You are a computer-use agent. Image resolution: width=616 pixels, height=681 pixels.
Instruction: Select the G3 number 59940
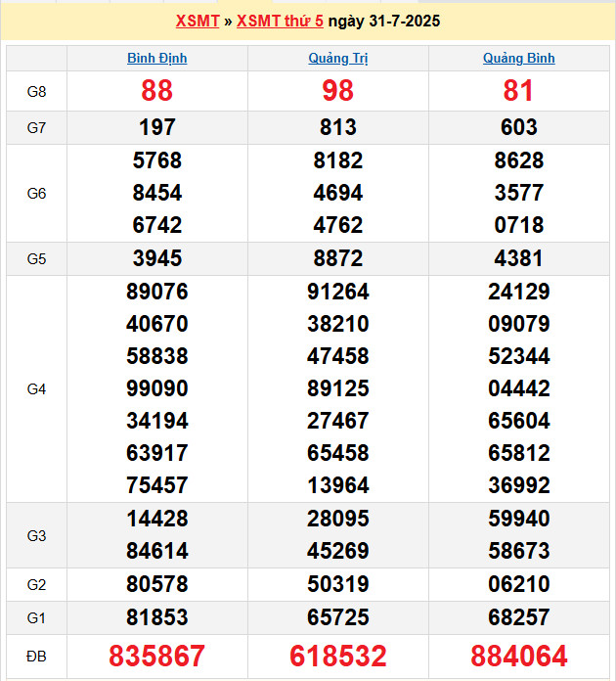coord(518,519)
